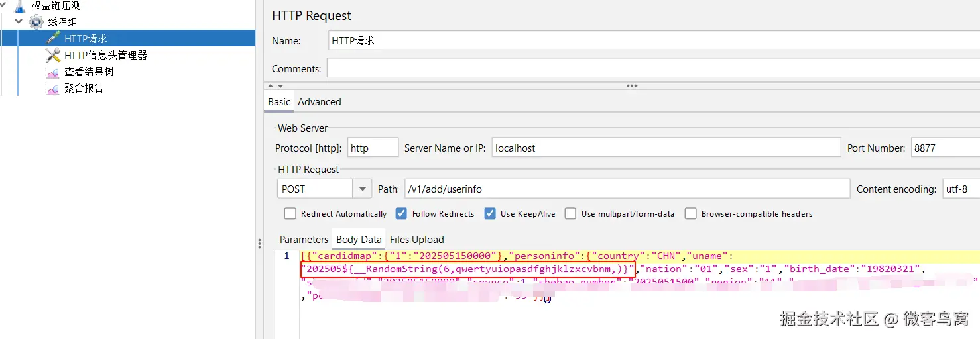Click the Web Server section label
This screenshot has height=339, width=980.
tap(303, 128)
